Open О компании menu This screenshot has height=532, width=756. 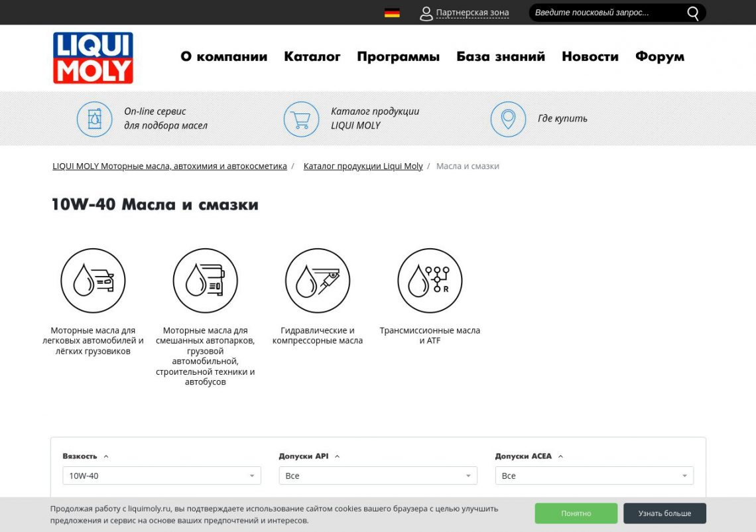coord(223,56)
